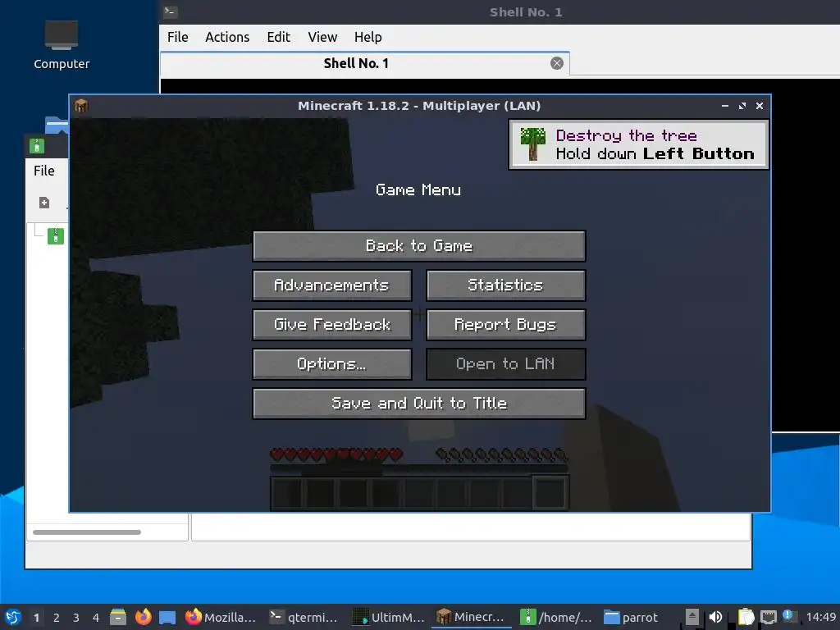The width and height of the screenshot is (840, 630).
Task: Open File menu of archive manager window
Action: pyautogui.click(x=44, y=171)
